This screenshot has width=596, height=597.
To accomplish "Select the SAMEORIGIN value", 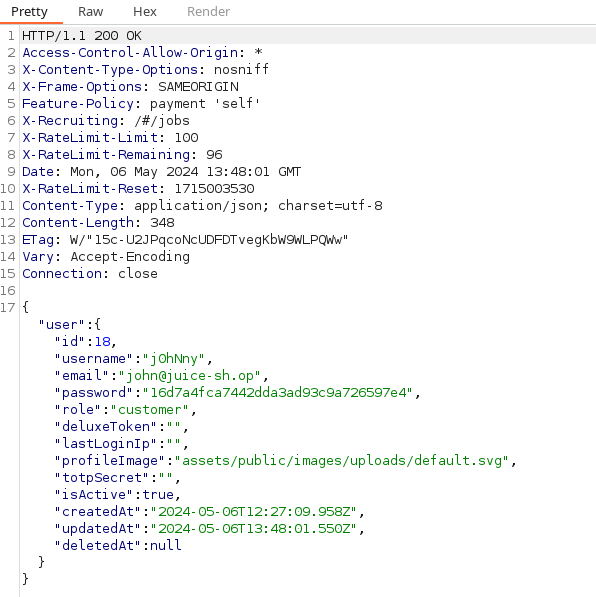I will 198,87.
